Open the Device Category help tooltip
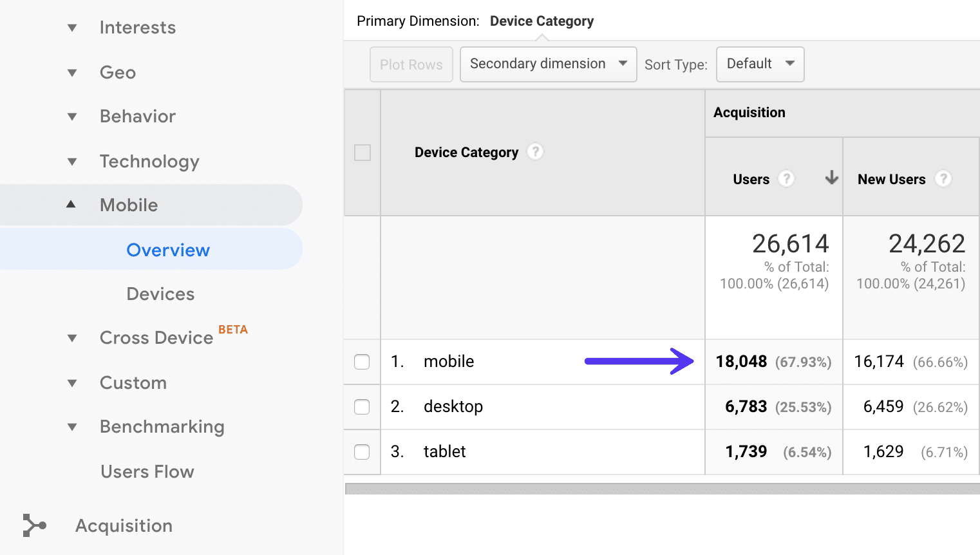Viewport: 980px width, 555px height. (x=535, y=152)
